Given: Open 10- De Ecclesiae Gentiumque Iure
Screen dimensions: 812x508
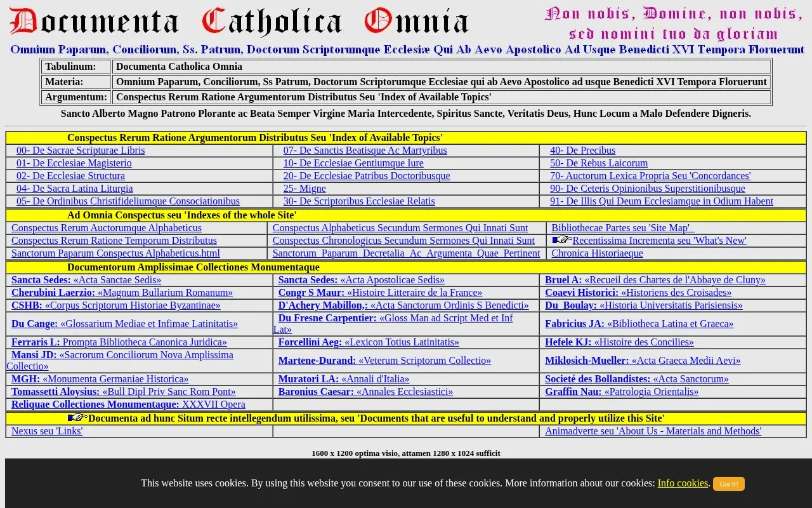Looking at the screenshot, I should [353, 163].
